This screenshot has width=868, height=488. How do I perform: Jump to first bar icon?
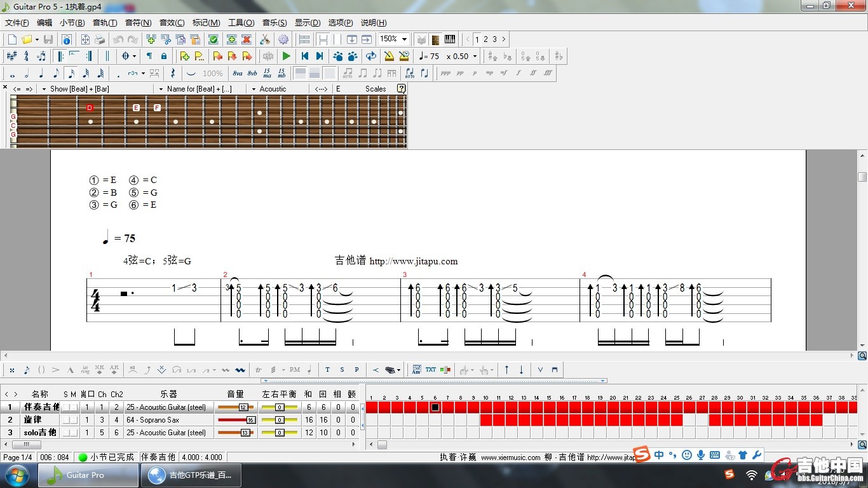[305, 56]
